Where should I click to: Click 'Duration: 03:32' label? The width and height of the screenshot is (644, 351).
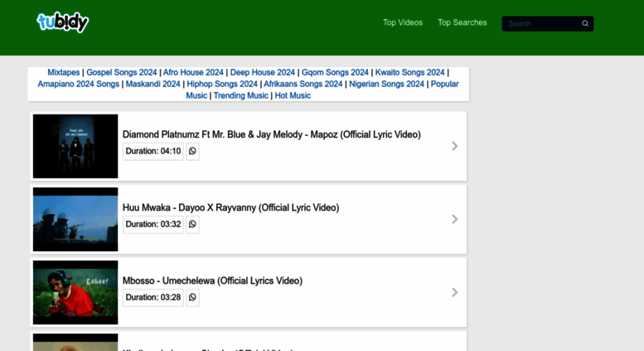click(153, 224)
